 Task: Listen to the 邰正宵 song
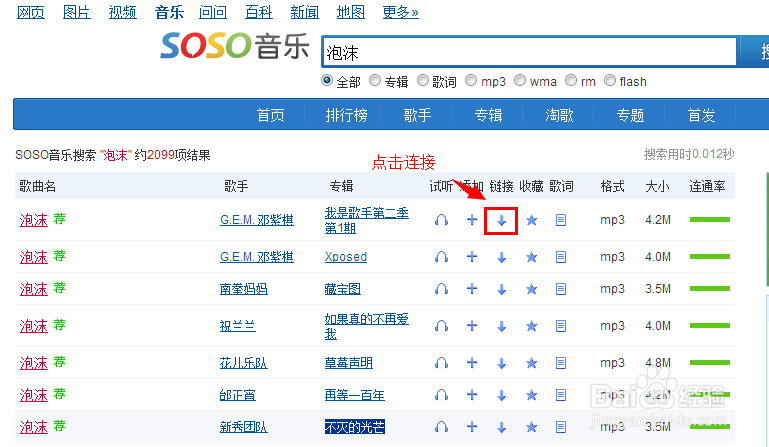coord(441,395)
